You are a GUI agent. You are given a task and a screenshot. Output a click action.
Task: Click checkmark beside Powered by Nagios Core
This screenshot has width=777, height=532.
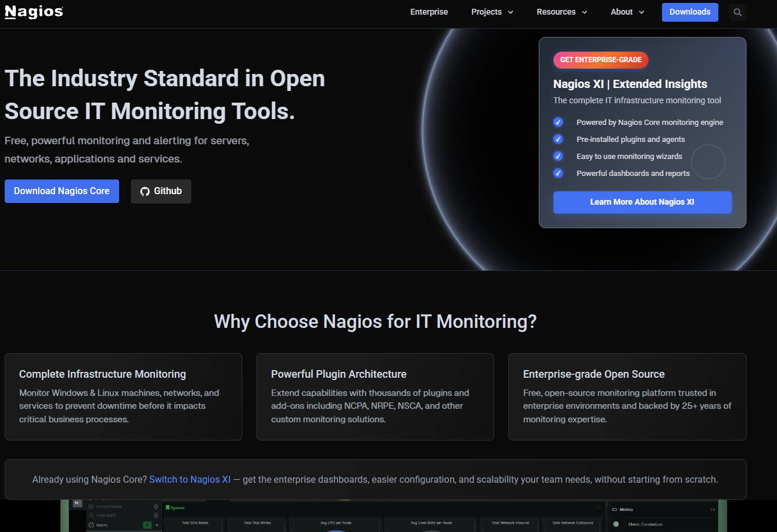tap(558, 122)
